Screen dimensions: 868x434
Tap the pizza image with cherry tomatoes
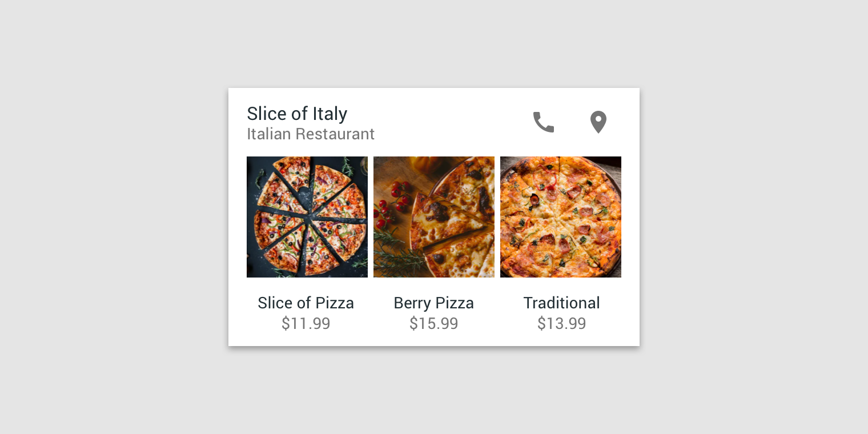point(434,217)
